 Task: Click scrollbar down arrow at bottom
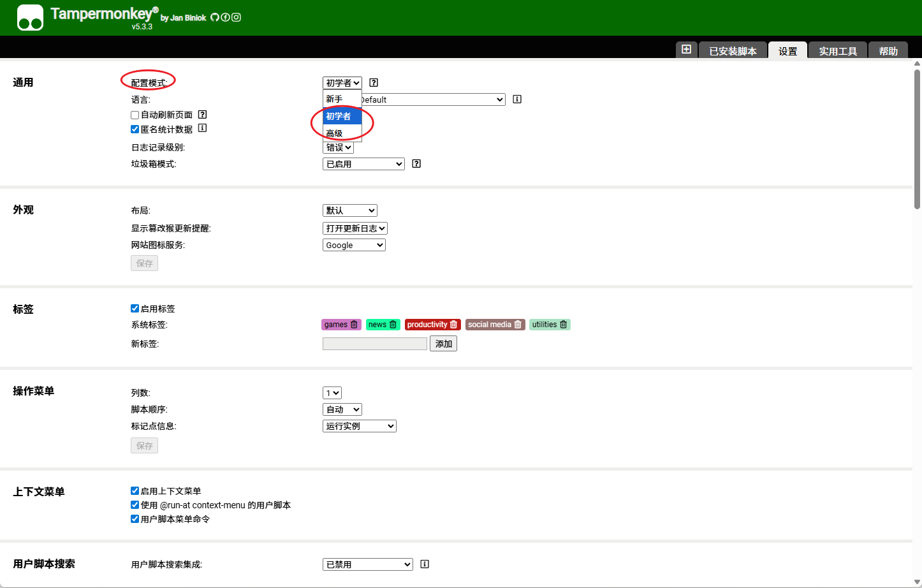pyautogui.click(x=917, y=582)
